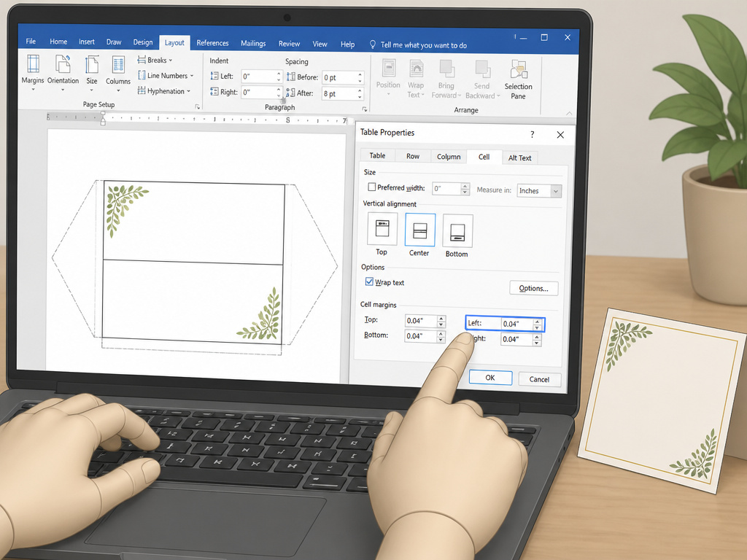Screen dimensions: 747x560
Task: Open the Margins dropdown in Page Setup
Action: (33, 72)
